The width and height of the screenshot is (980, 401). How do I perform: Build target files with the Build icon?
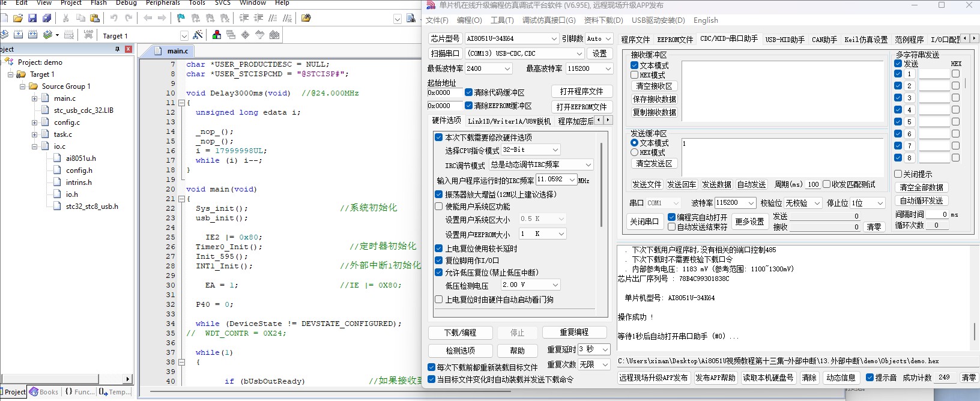pos(19,35)
